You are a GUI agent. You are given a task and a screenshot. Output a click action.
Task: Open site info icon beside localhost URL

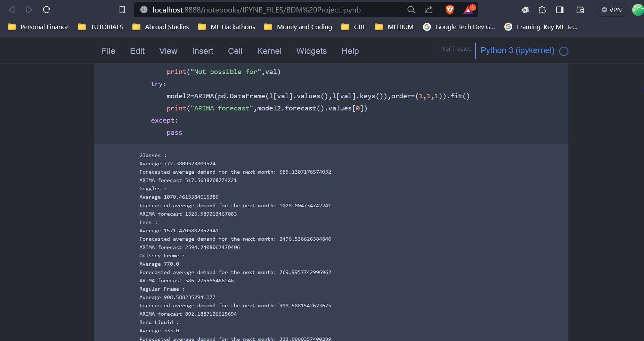144,10
